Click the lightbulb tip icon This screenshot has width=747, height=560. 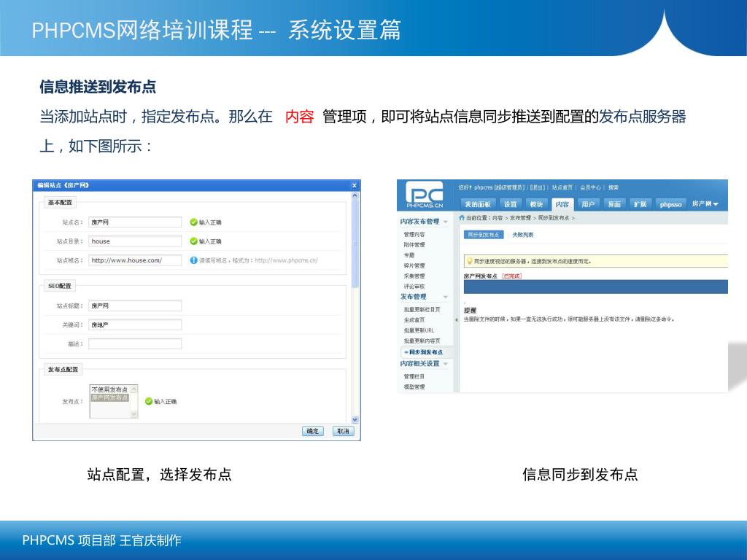469,261
